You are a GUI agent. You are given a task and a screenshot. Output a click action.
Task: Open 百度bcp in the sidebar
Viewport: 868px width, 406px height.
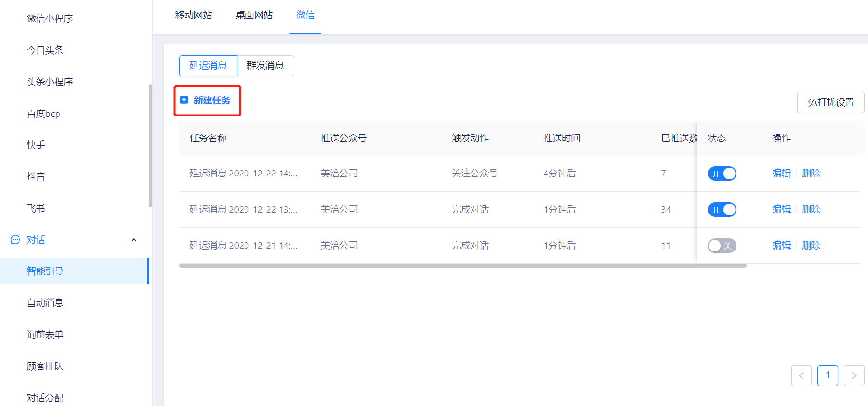[43, 114]
